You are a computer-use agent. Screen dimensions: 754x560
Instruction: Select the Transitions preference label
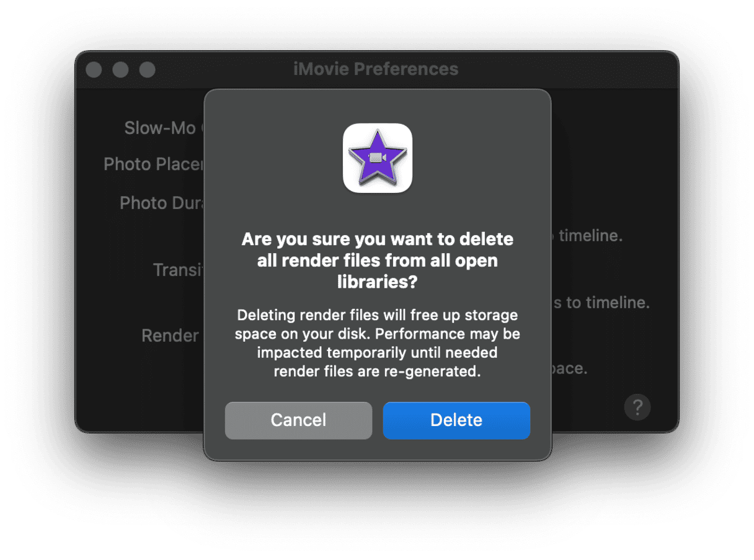coord(179,270)
